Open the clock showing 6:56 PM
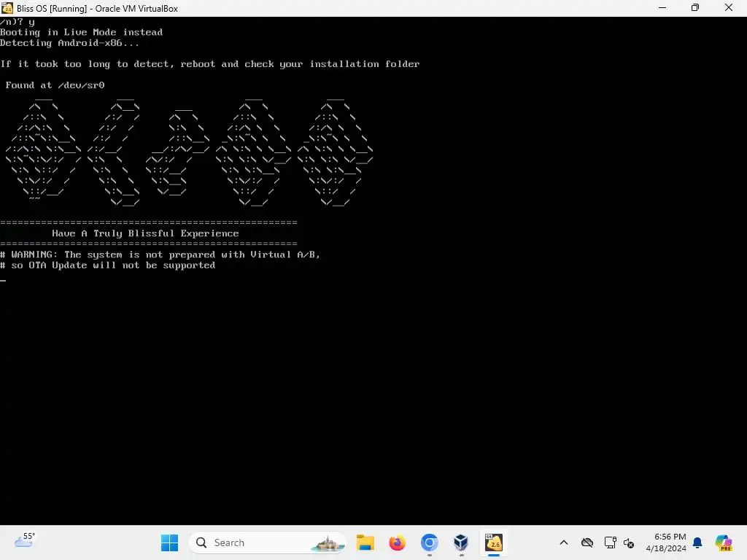This screenshot has width=747, height=560. (x=666, y=542)
